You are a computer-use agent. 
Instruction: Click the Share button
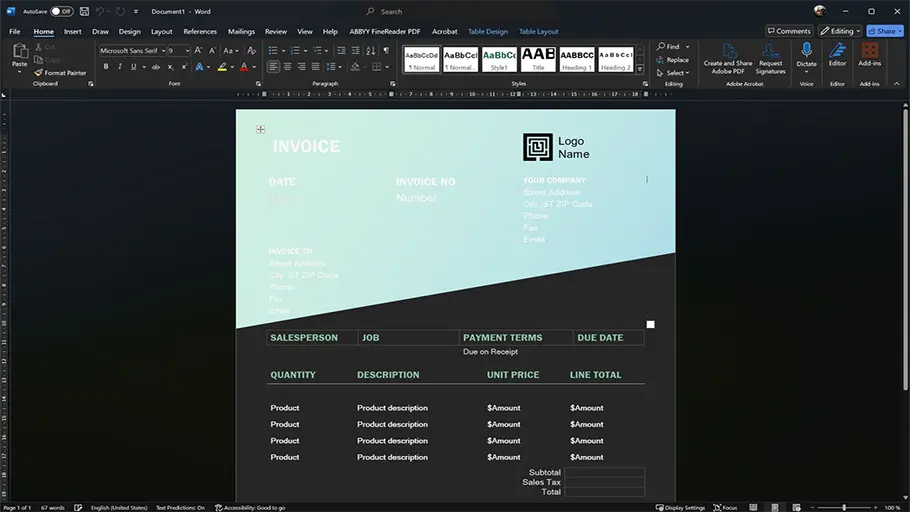click(x=884, y=31)
